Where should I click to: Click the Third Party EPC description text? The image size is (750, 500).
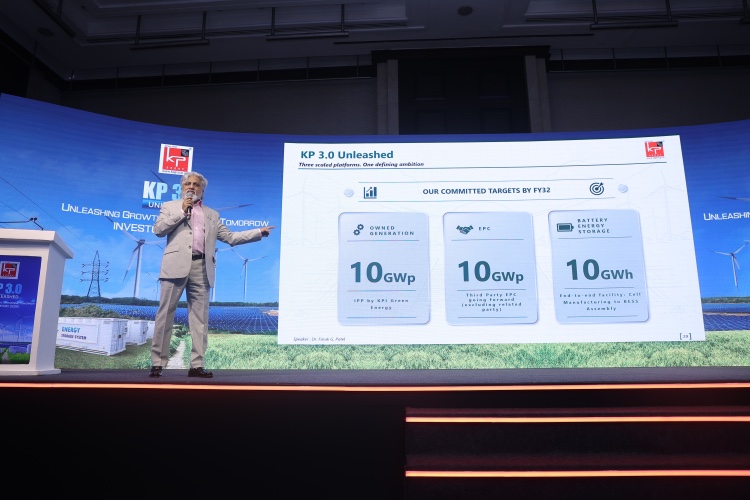click(491, 302)
